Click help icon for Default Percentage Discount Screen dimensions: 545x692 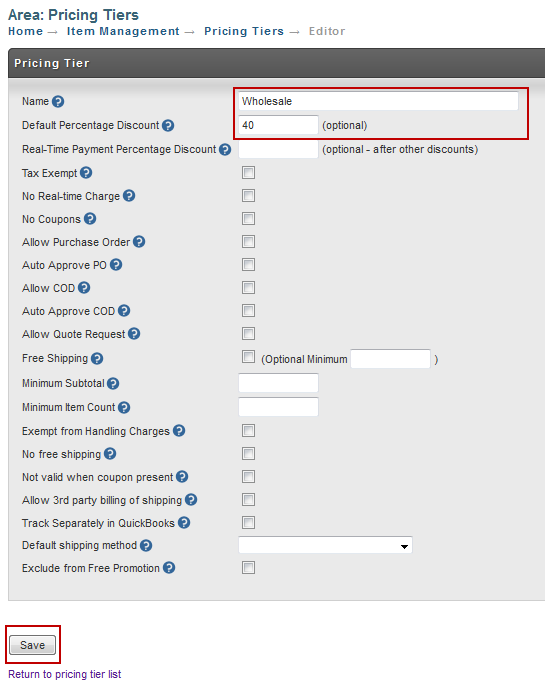pyautogui.click(x=168, y=125)
